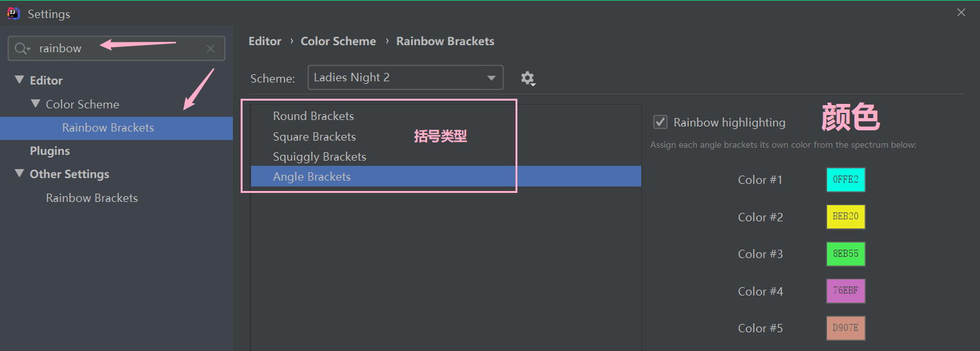Clear the rainbow search text
980x351 pixels.
(x=210, y=48)
